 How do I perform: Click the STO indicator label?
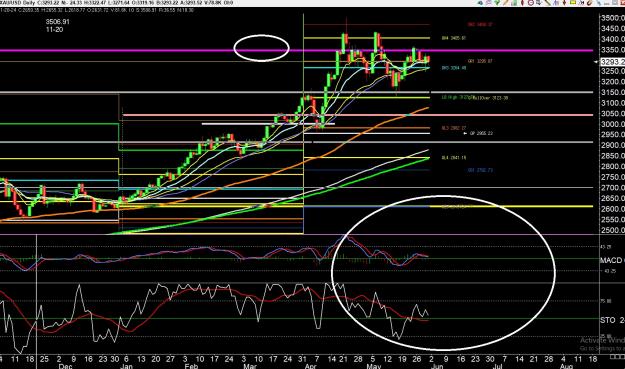point(608,320)
